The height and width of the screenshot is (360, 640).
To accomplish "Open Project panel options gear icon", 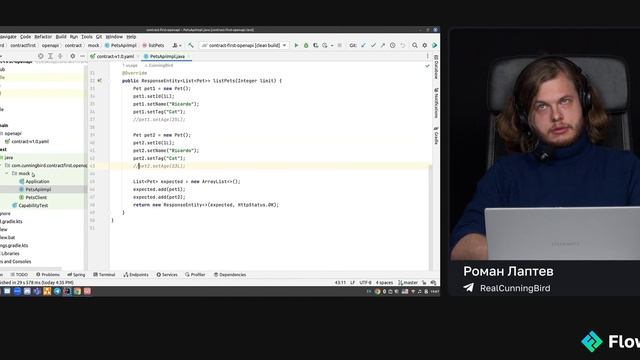I will tap(73, 56).
